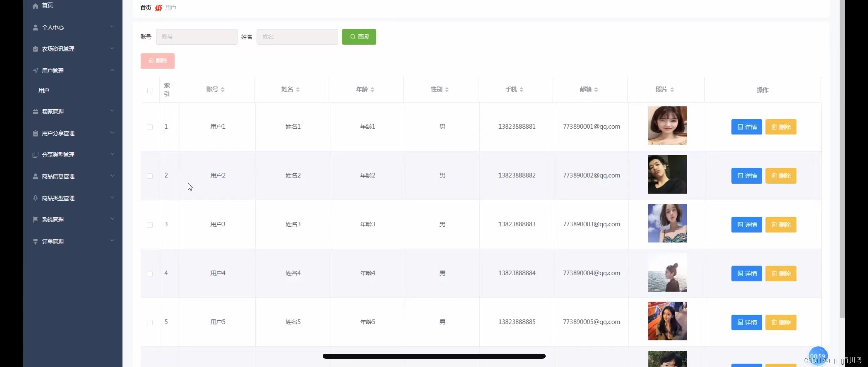Click the paper-plane icon beside 用户管理

pos(35,71)
